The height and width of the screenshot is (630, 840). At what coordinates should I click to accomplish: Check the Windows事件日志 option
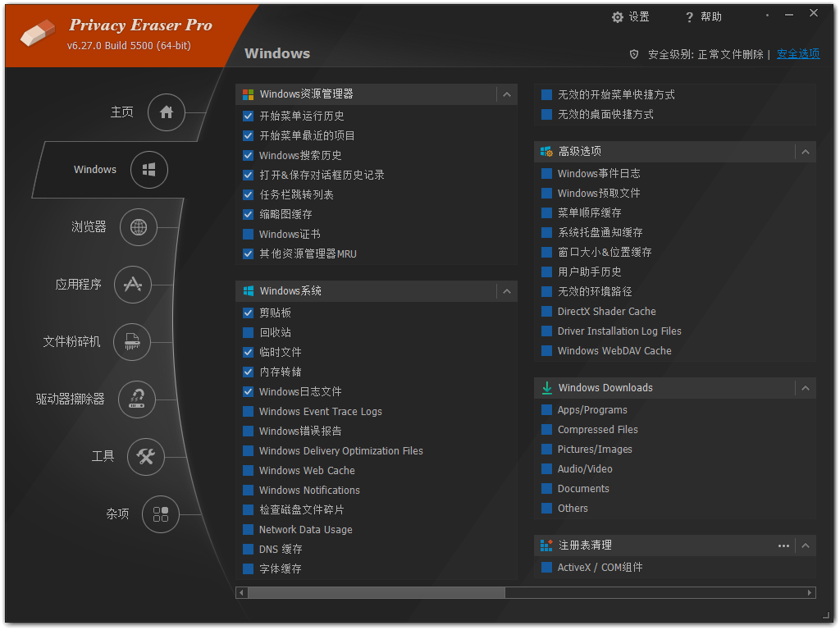[546, 173]
